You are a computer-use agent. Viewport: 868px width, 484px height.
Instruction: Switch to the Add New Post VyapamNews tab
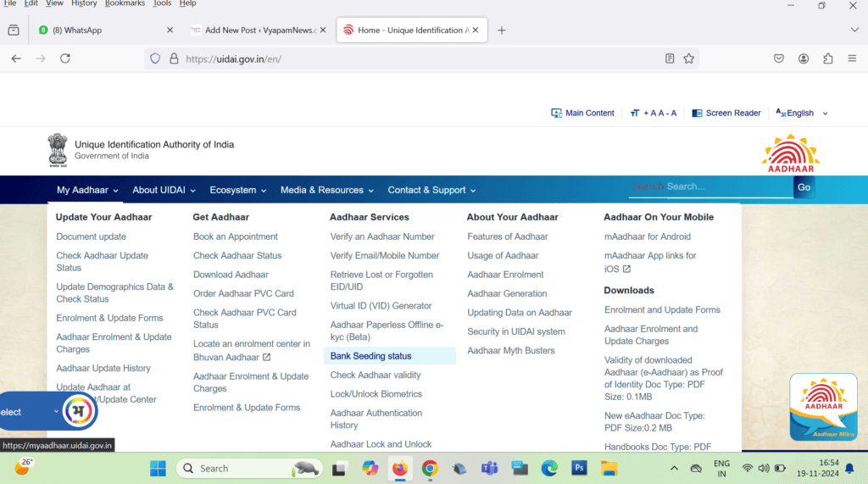coord(256,30)
